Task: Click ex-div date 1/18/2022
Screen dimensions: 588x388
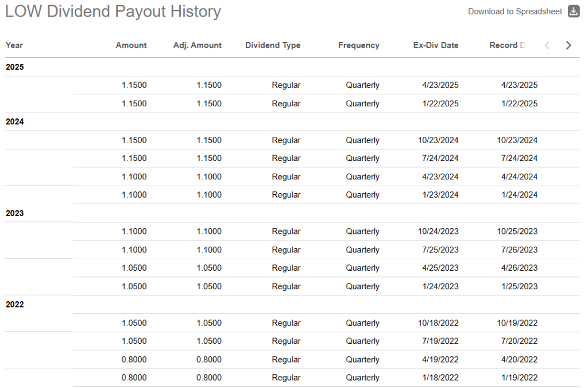Action: (x=440, y=378)
